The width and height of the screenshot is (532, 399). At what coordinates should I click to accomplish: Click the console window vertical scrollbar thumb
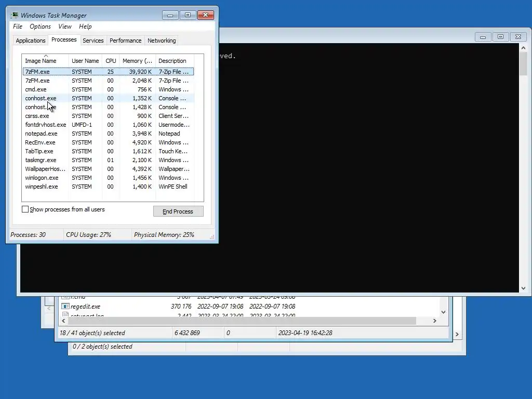click(x=523, y=64)
